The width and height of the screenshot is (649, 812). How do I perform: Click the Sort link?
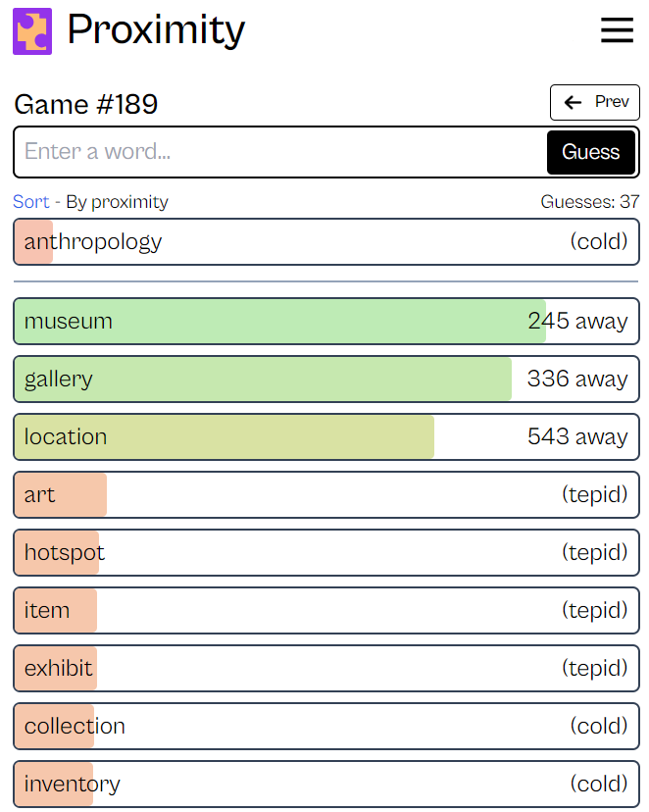tap(30, 202)
